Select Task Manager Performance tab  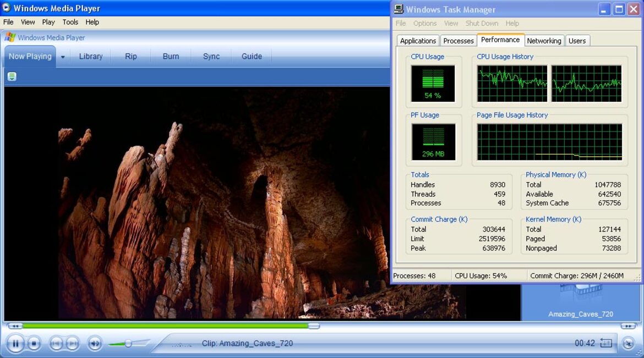tap(500, 40)
